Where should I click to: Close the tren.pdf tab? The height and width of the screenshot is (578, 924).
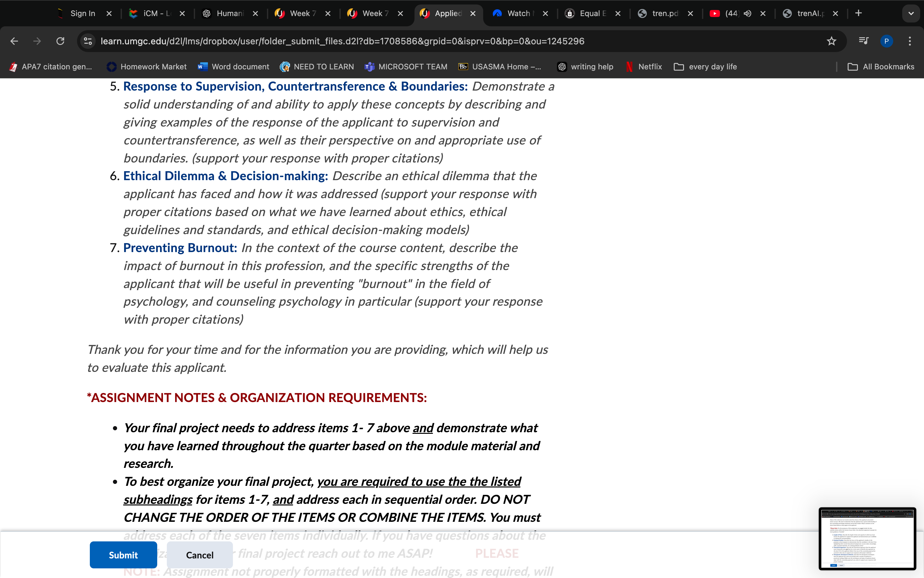pyautogui.click(x=691, y=13)
